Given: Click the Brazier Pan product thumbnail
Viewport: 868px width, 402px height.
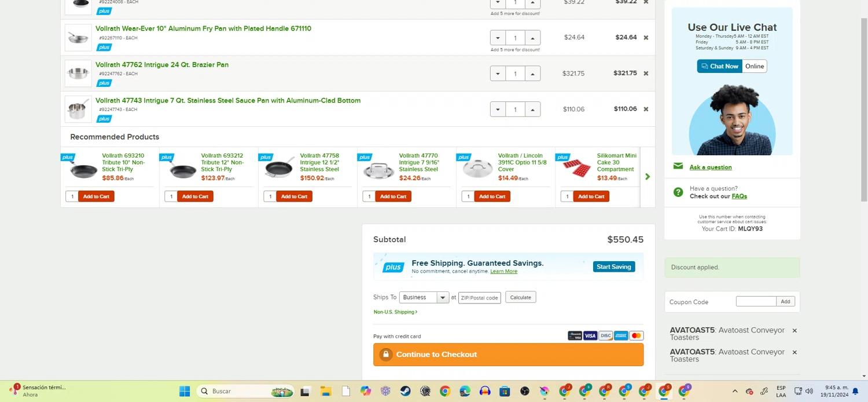Looking at the screenshot, I should 78,74.
